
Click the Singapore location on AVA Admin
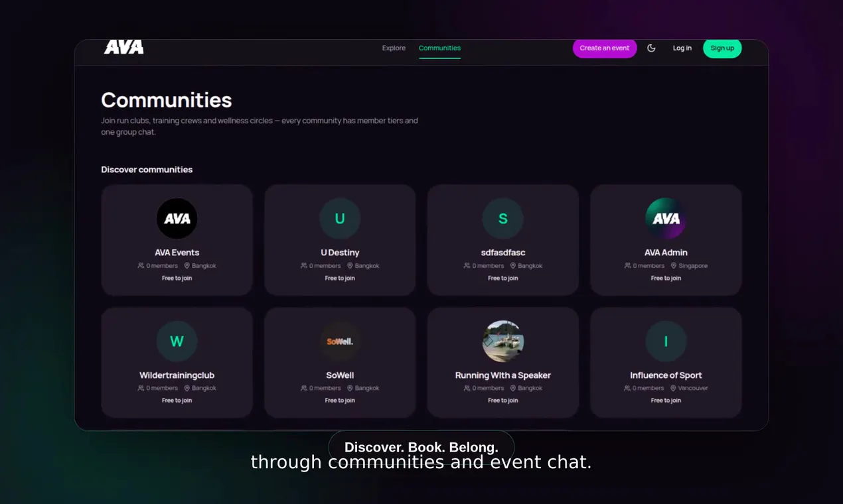[693, 266]
